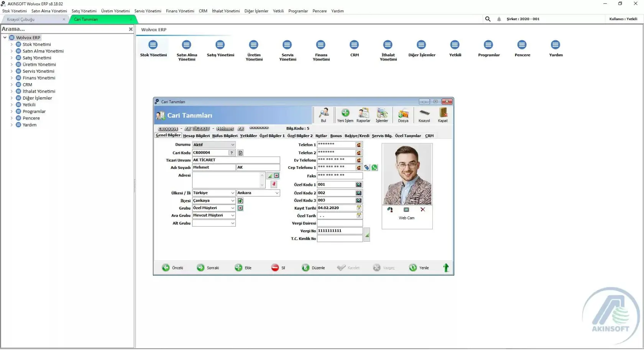Open the Notlar tab
644x362 pixels.
321,136
